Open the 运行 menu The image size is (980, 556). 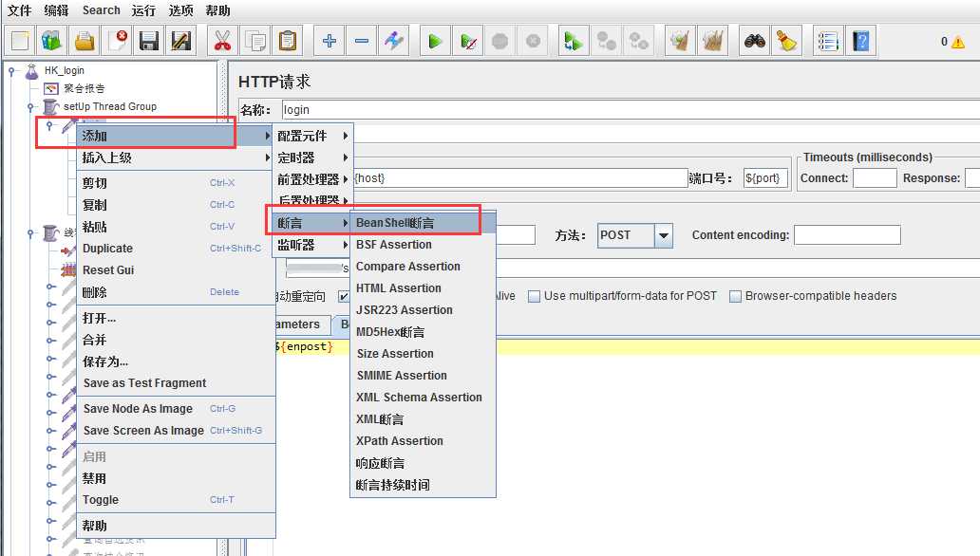(143, 10)
